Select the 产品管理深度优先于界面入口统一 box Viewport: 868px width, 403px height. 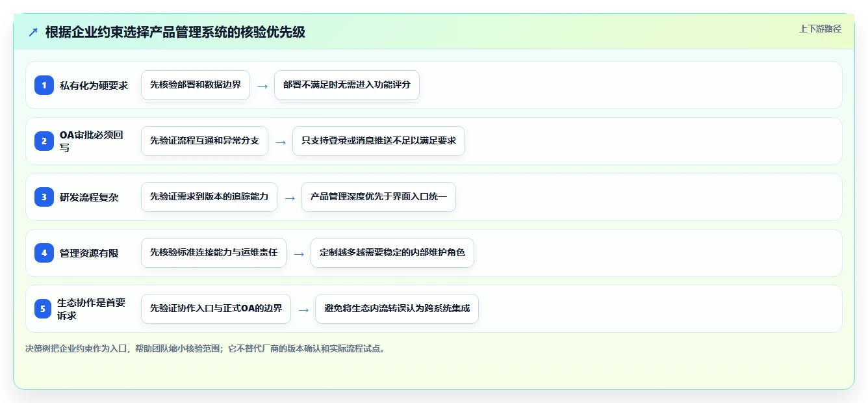coord(379,197)
